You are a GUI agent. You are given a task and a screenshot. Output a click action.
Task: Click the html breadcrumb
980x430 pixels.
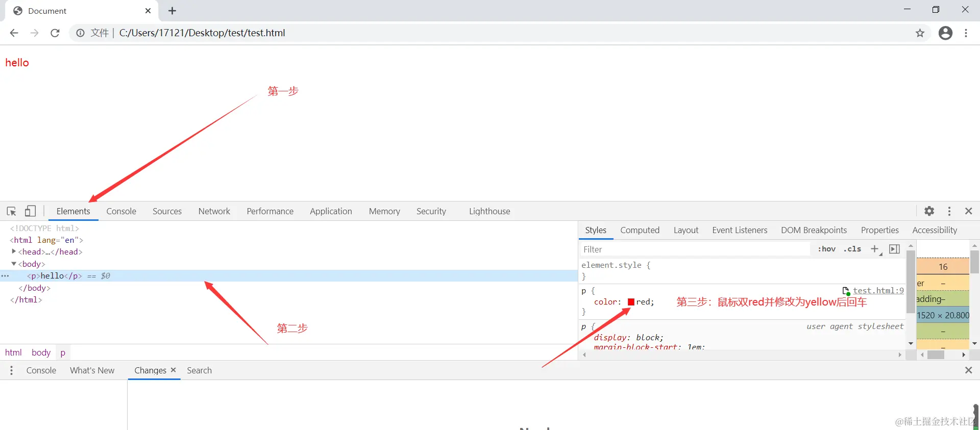(x=13, y=352)
